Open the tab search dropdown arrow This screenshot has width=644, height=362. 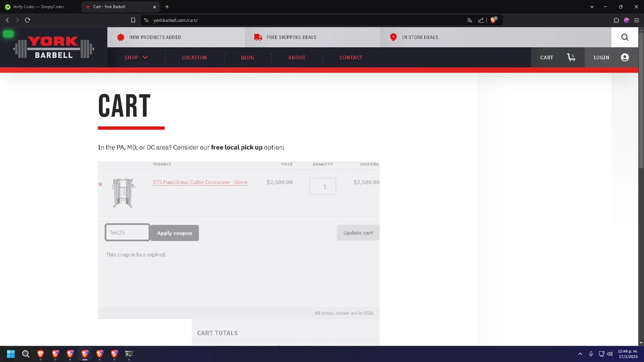592,7
